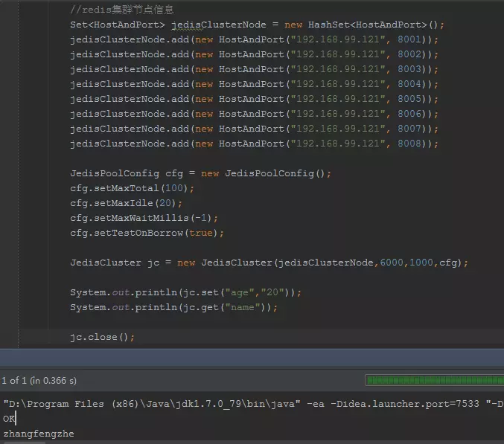Click the "JedisCluster jc" constructor line
The image size is (504, 444).
click(x=269, y=263)
